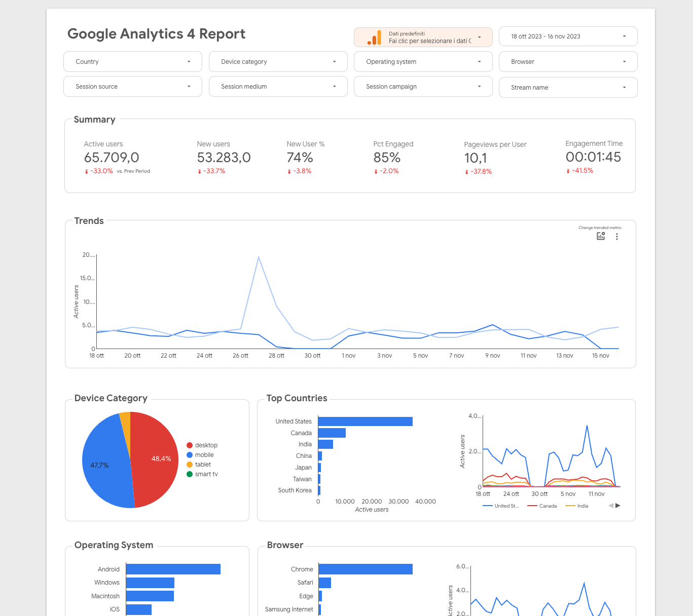Open the Device category filter dropdown
Viewport: 693px width, 616px height.
coord(278,62)
